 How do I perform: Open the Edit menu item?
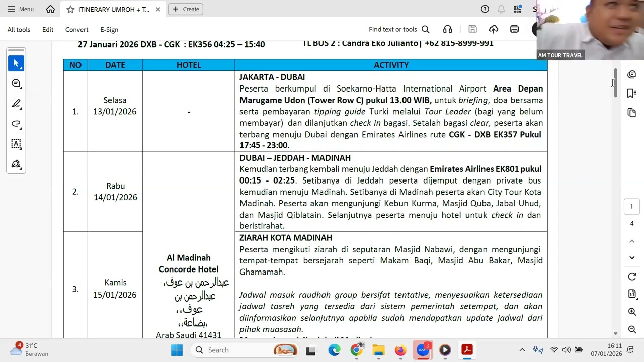pos(48,30)
